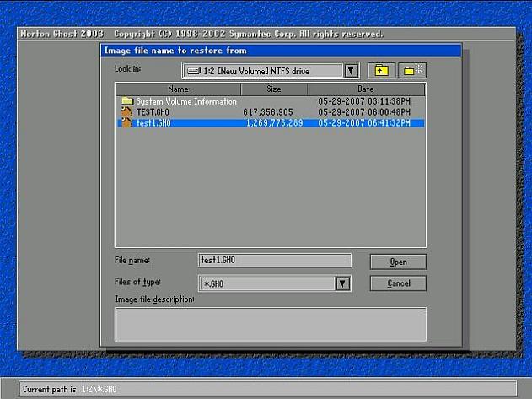Screen dimensions: 532x399
Task: Select the 1:2 [New Volume] NTFS drive combo box
Action: [270, 71]
